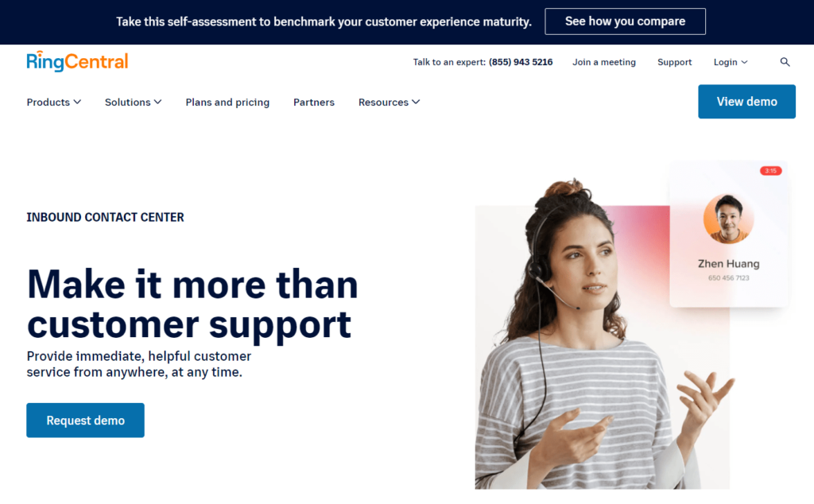Open Plans and pricing page
Viewport: 814px width, 504px height.
click(227, 103)
